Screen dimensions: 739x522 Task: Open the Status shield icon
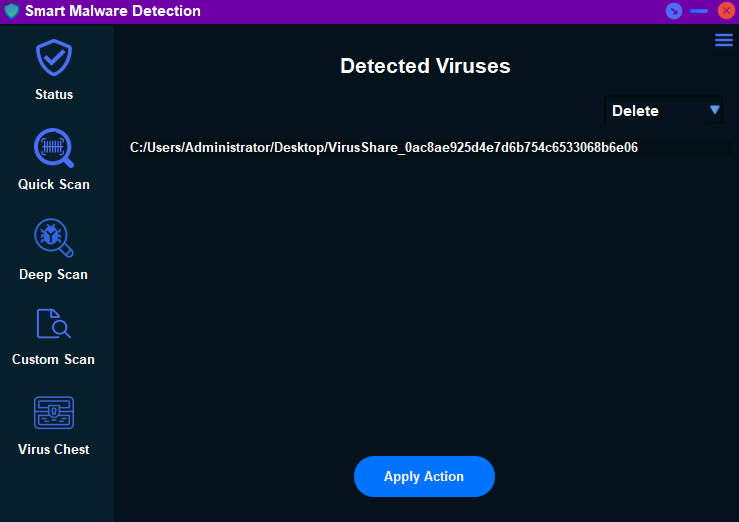[54, 58]
